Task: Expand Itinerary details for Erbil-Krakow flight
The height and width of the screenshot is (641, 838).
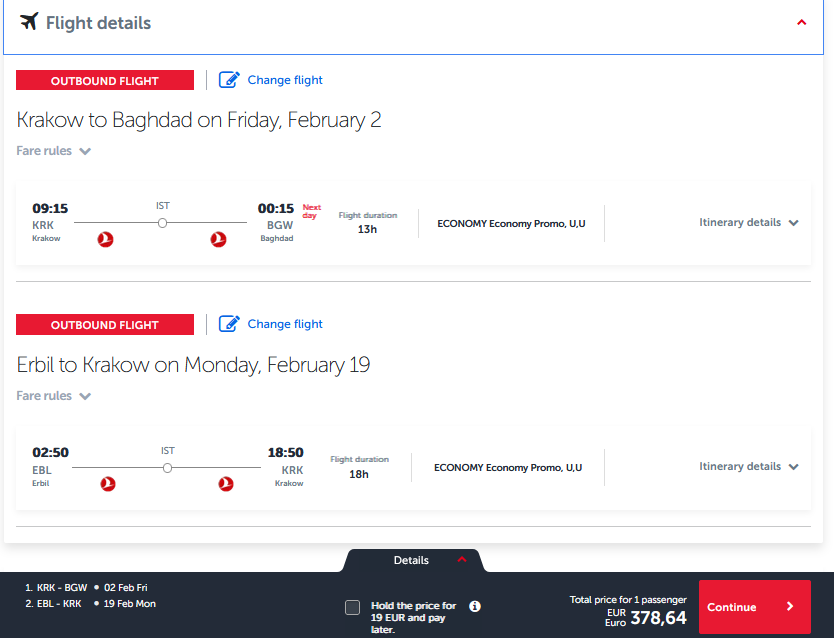Action: [x=748, y=466]
